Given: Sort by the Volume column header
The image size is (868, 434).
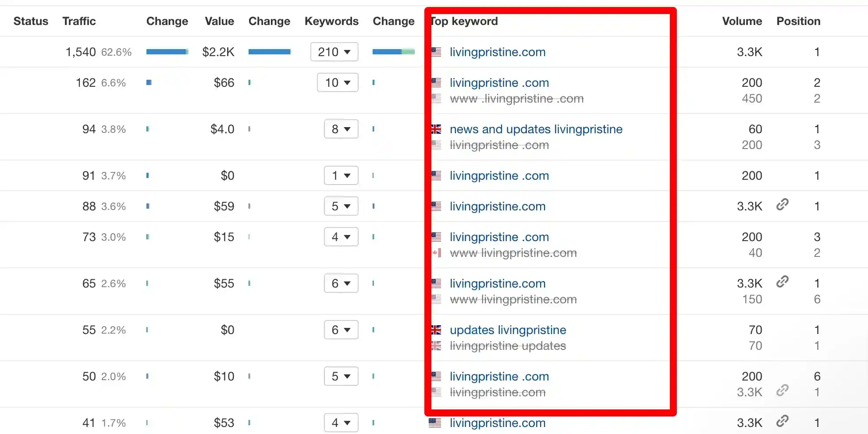Looking at the screenshot, I should [742, 21].
